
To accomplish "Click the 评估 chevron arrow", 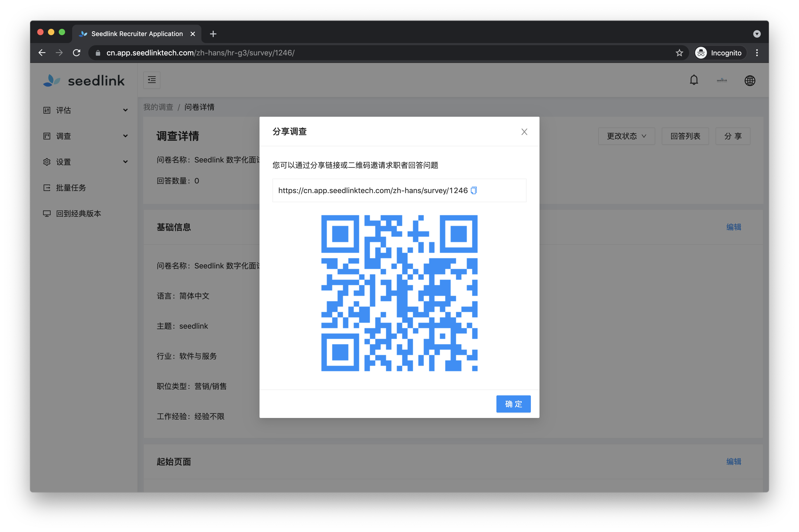I will pos(125,110).
